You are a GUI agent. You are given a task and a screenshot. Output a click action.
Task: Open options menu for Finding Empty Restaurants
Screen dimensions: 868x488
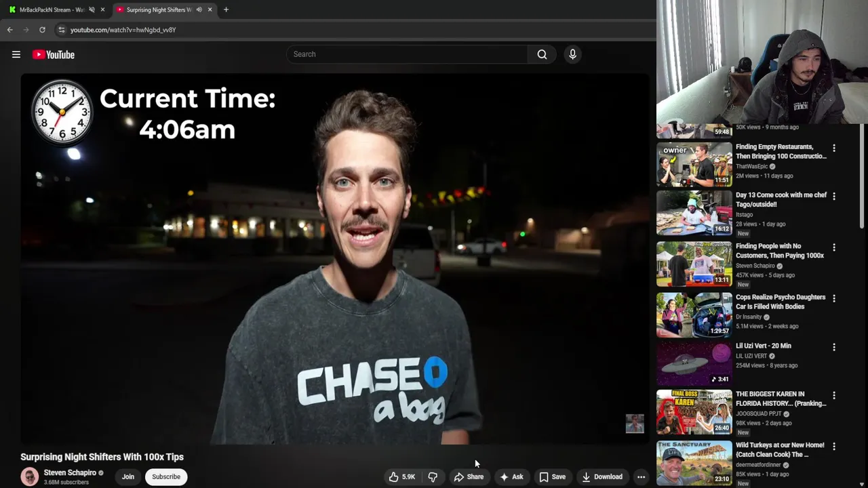(834, 148)
